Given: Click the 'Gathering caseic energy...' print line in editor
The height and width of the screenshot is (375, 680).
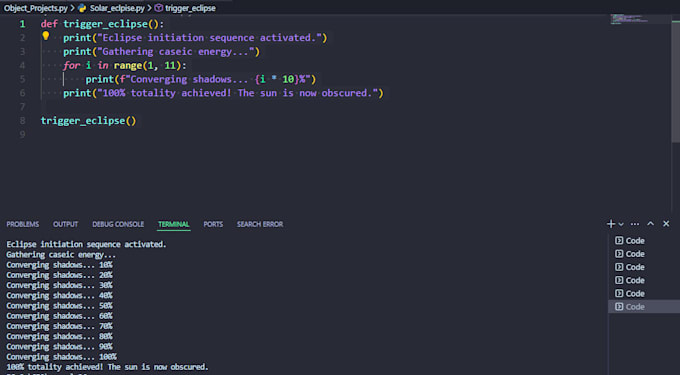Looking at the screenshot, I should pos(161,52).
